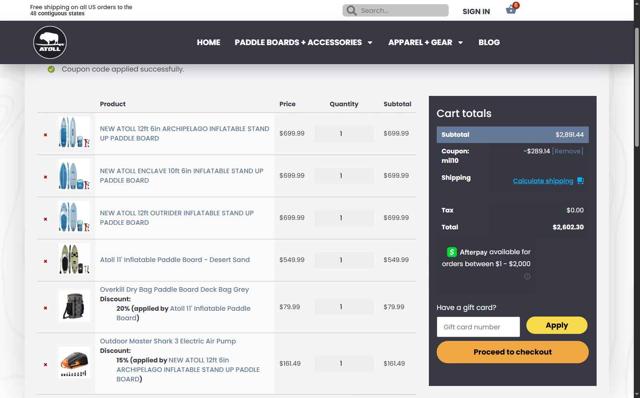Viewport: 640px width, 398px height.
Task: Click the page vertical scrollbar
Action: pos(637,87)
